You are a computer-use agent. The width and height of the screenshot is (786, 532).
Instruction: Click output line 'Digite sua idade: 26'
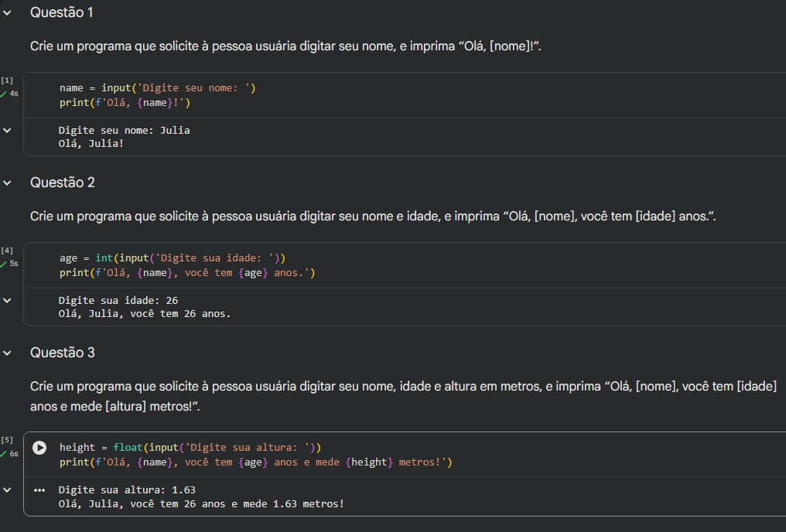118,301
